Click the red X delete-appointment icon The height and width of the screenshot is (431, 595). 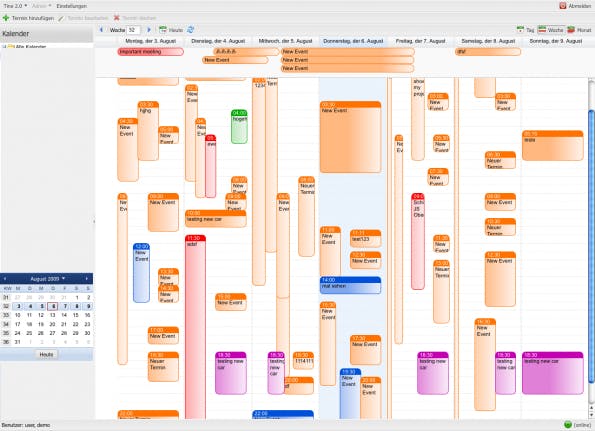pyautogui.click(x=116, y=18)
